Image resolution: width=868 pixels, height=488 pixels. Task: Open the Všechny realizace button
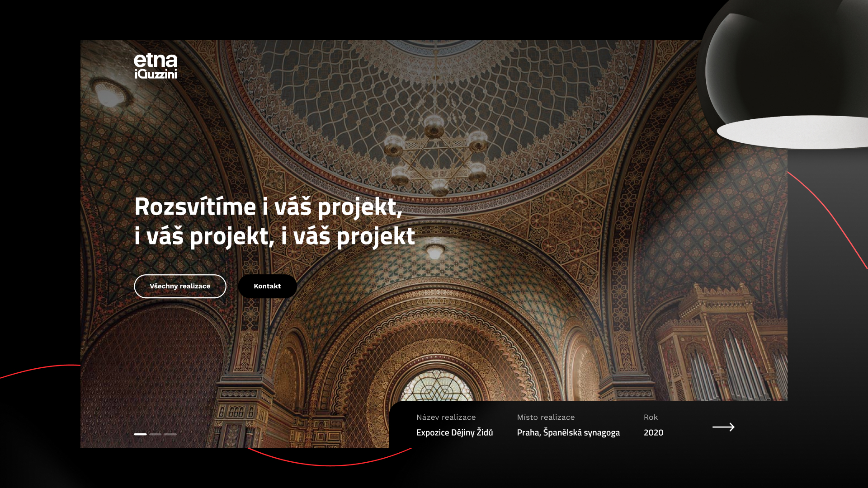pyautogui.click(x=180, y=286)
